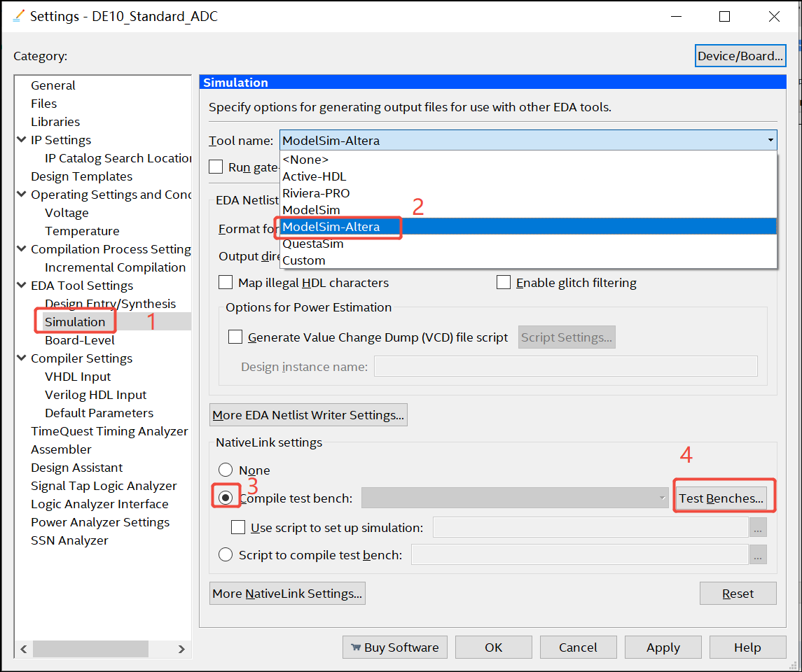
Task: Click the Script Settings button
Action: [567, 337]
